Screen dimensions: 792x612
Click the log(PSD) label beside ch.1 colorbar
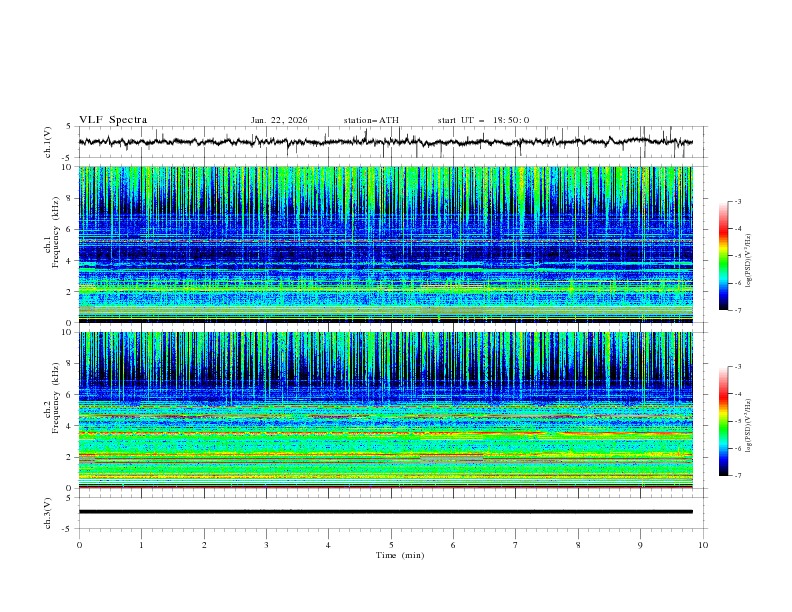[x=749, y=261]
